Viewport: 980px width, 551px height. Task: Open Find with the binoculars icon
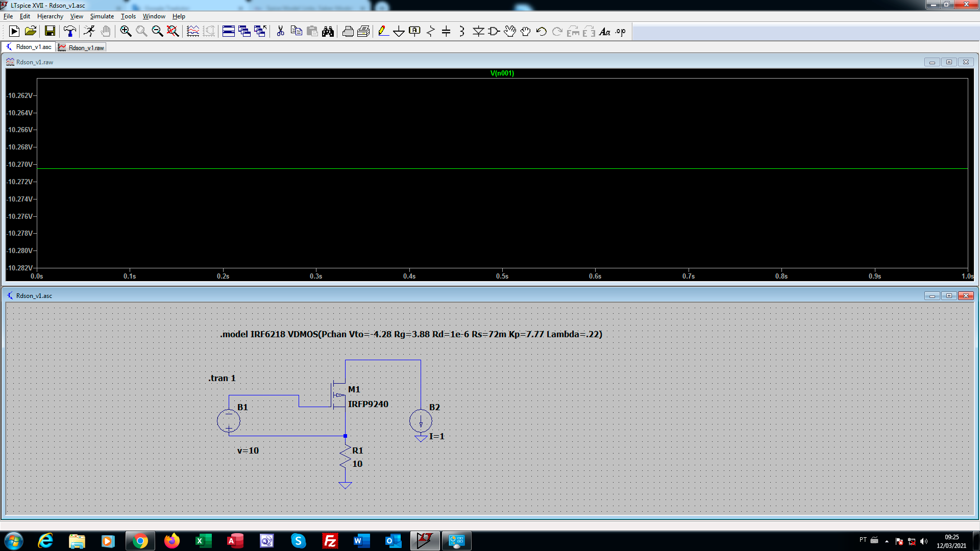[x=328, y=32]
